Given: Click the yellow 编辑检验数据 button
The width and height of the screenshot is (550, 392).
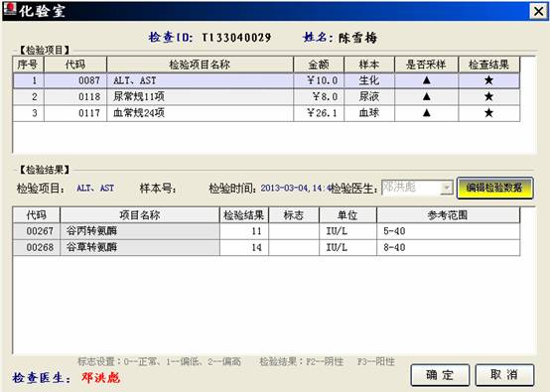Looking at the screenshot, I should (x=495, y=188).
